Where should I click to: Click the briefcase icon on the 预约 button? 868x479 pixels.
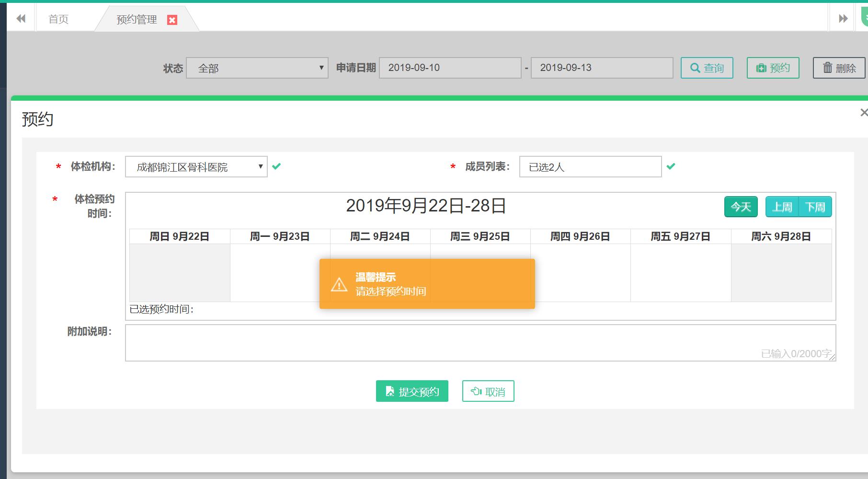click(x=761, y=68)
